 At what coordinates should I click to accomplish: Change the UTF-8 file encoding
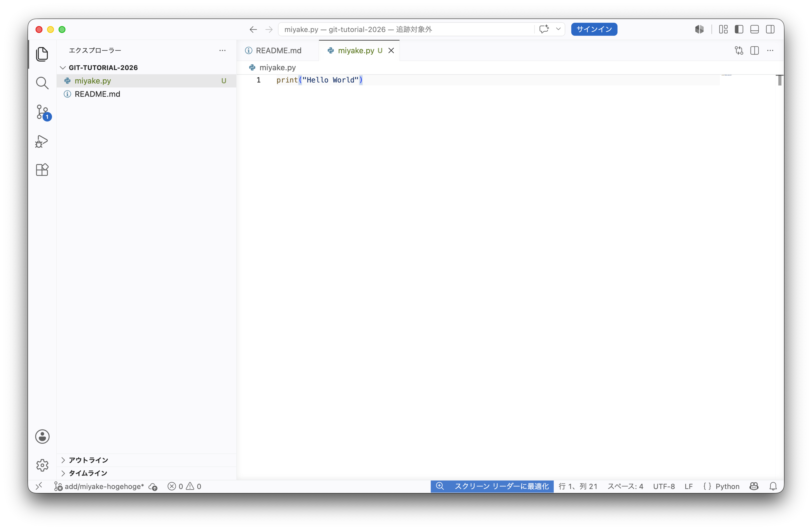(x=664, y=486)
